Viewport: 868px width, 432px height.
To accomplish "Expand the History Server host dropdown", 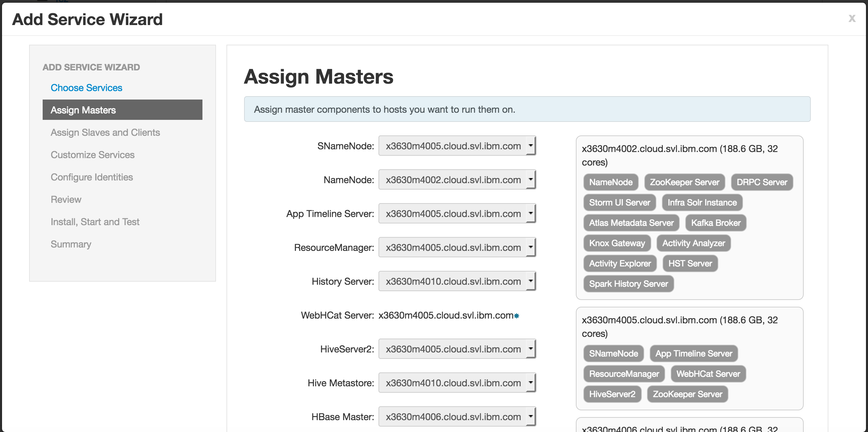I will click(457, 281).
